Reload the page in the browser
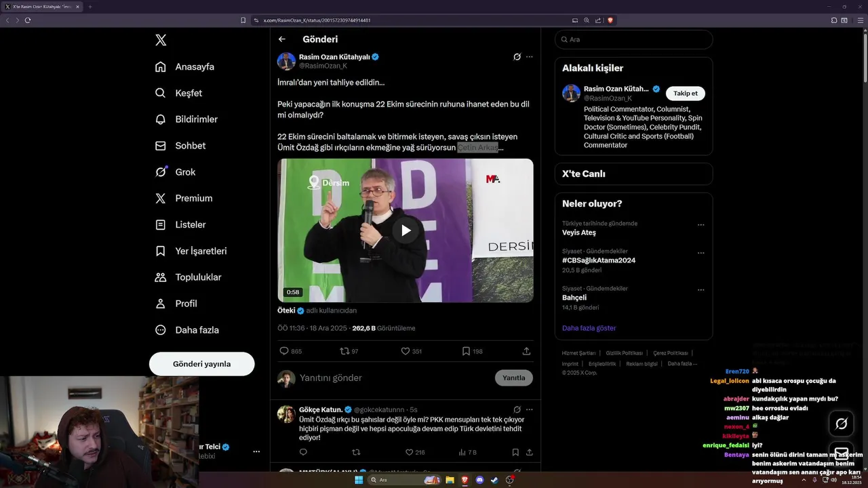 tap(28, 20)
